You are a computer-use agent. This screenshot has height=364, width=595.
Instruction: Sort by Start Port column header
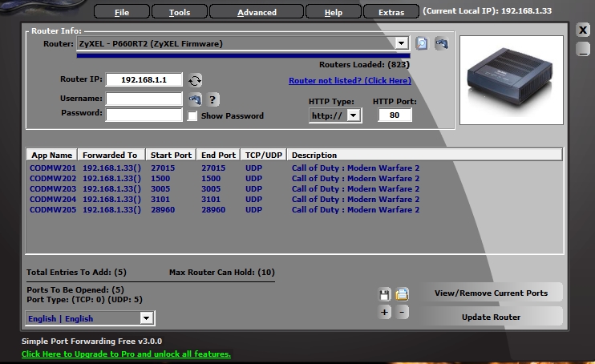pos(171,155)
